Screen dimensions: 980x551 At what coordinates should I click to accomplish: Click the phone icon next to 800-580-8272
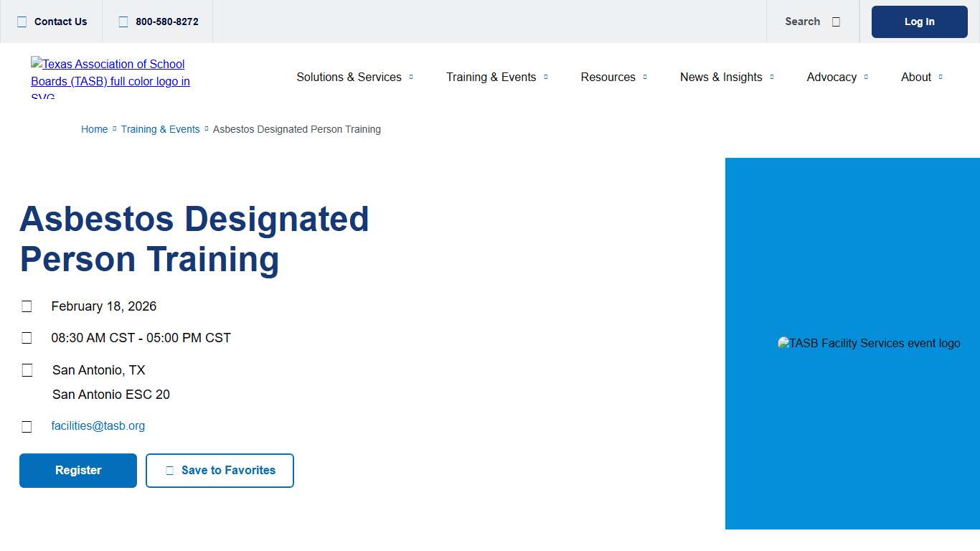coord(123,22)
